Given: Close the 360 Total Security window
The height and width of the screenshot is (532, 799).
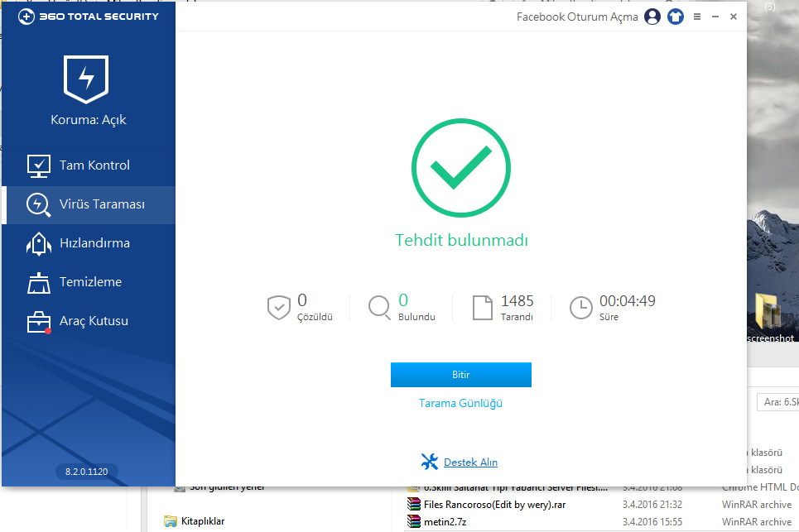Looking at the screenshot, I should [734, 17].
